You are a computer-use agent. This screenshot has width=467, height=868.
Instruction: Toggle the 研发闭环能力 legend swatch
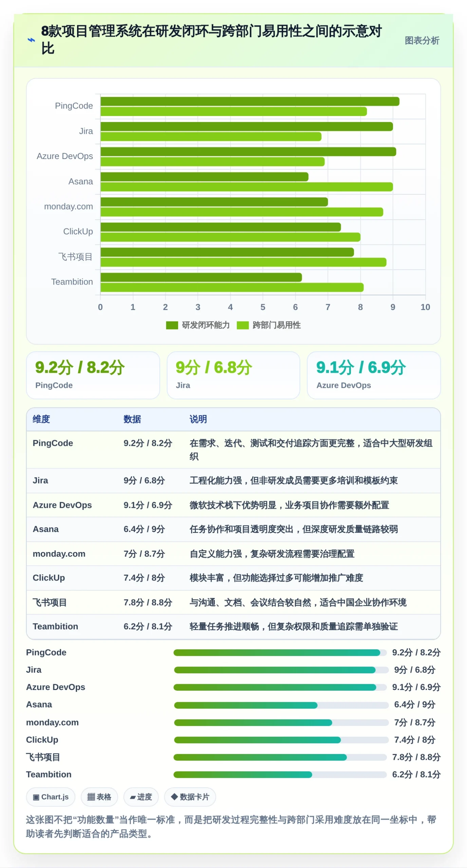point(172,325)
